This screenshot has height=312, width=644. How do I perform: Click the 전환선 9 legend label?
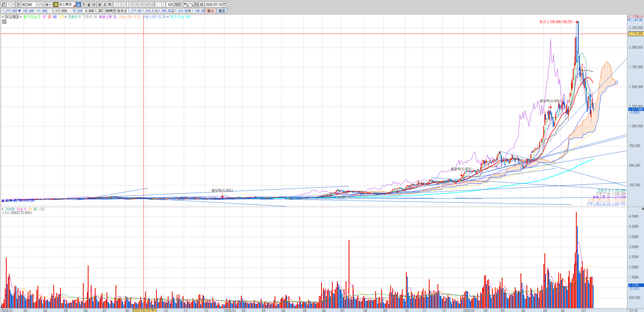(74, 17)
